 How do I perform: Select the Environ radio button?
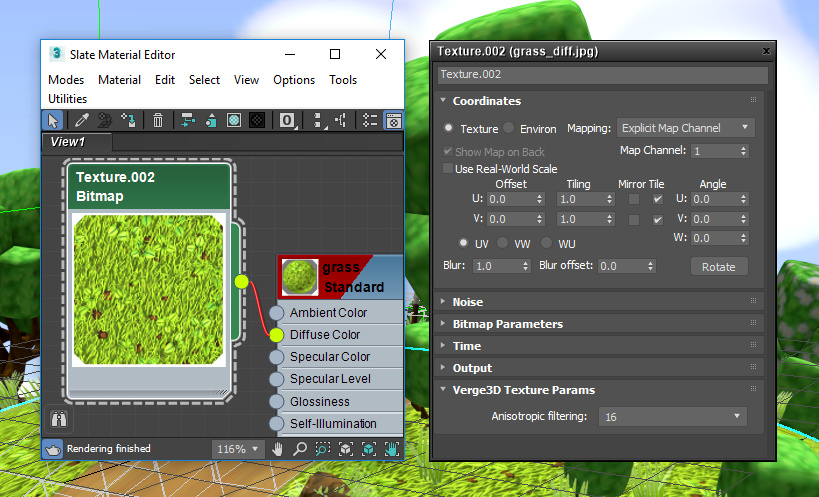click(x=509, y=128)
